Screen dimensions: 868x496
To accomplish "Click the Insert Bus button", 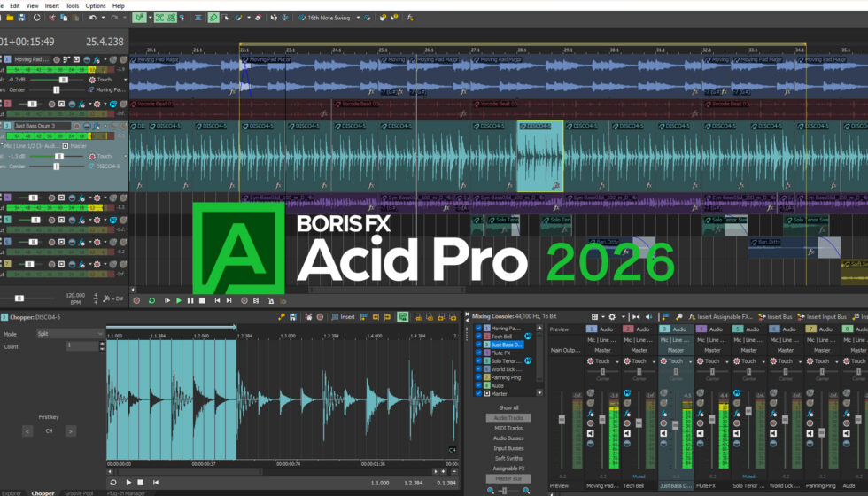I will (x=777, y=317).
